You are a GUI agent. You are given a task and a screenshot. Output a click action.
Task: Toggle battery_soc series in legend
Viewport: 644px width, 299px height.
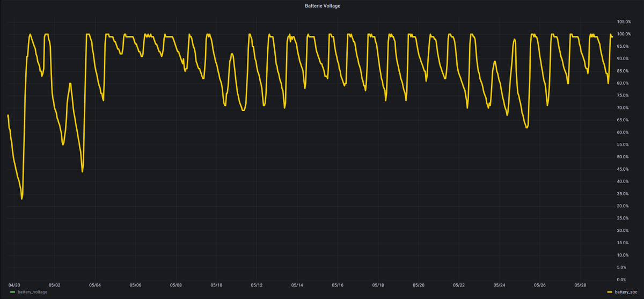626,292
